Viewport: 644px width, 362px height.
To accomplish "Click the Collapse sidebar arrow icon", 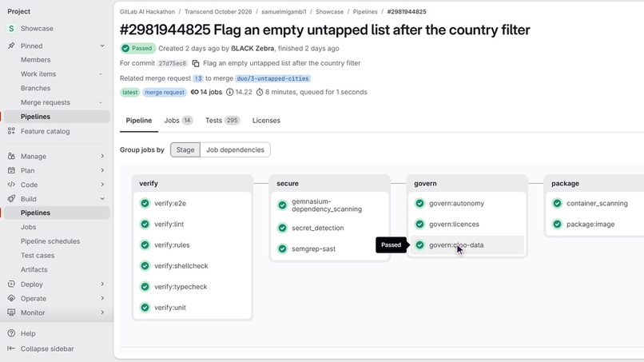I will pyautogui.click(x=11, y=348).
